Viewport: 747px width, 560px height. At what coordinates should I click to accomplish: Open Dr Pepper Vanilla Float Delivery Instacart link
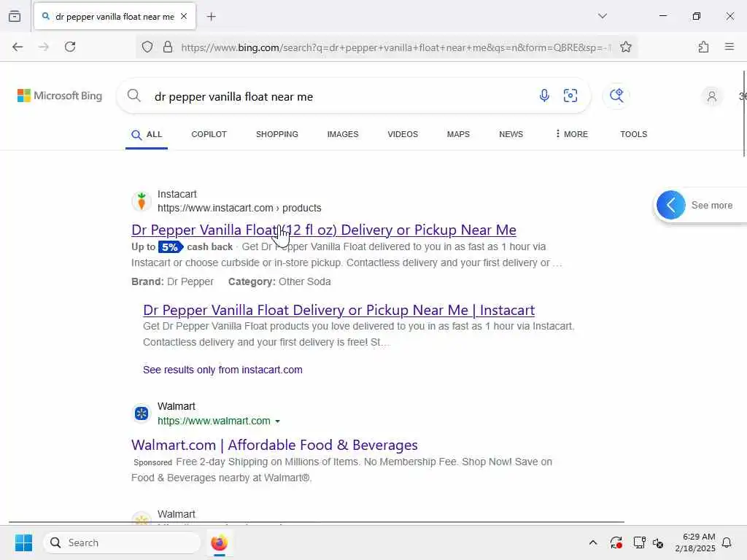338,310
